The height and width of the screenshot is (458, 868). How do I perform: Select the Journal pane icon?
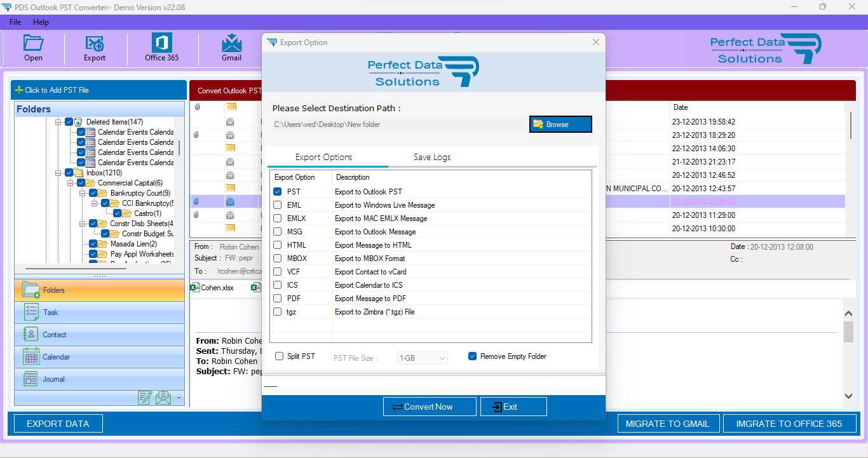coord(31,379)
